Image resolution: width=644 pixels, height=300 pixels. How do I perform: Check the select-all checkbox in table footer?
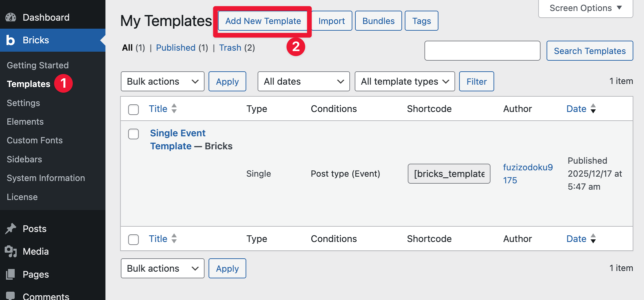point(133,239)
